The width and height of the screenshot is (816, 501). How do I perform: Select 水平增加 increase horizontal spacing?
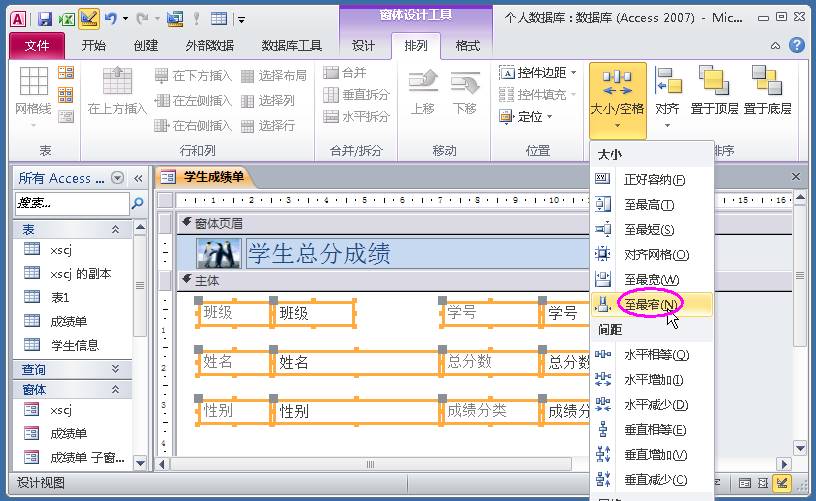(x=652, y=380)
